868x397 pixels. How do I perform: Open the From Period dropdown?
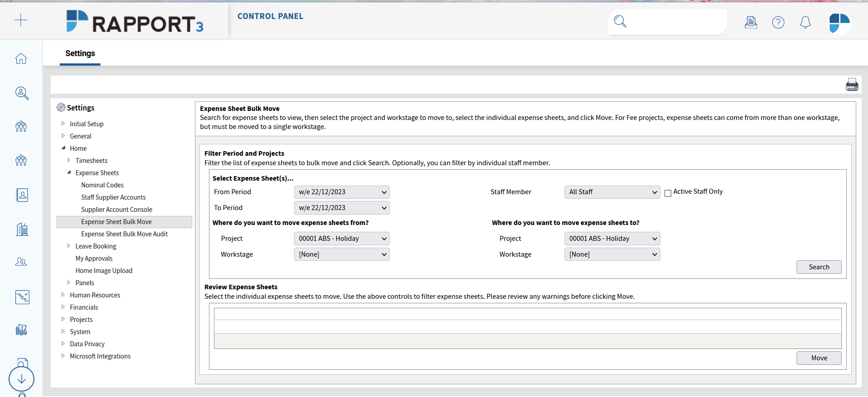click(342, 192)
